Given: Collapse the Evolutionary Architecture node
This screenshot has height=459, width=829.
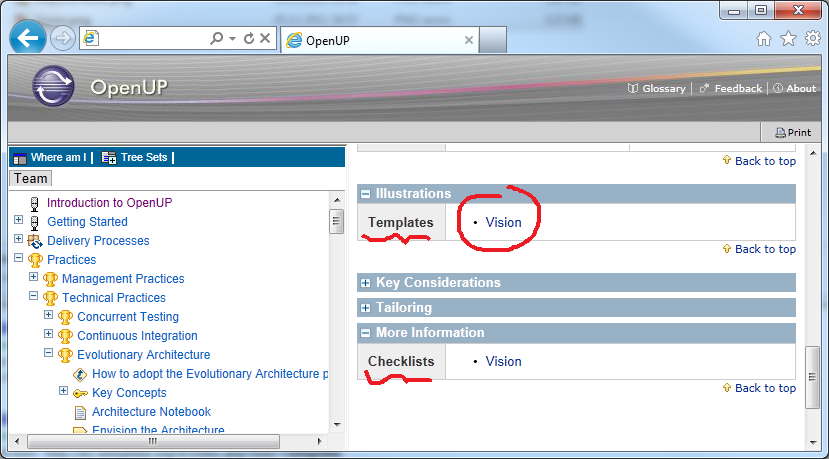Looking at the screenshot, I should point(48,352).
